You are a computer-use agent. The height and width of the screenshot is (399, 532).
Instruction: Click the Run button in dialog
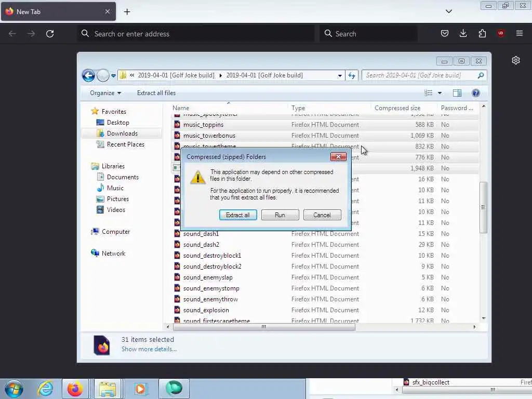280,215
